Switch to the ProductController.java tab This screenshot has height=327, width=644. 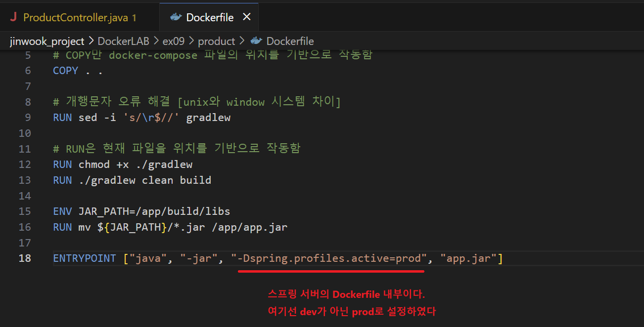(79, 17)
